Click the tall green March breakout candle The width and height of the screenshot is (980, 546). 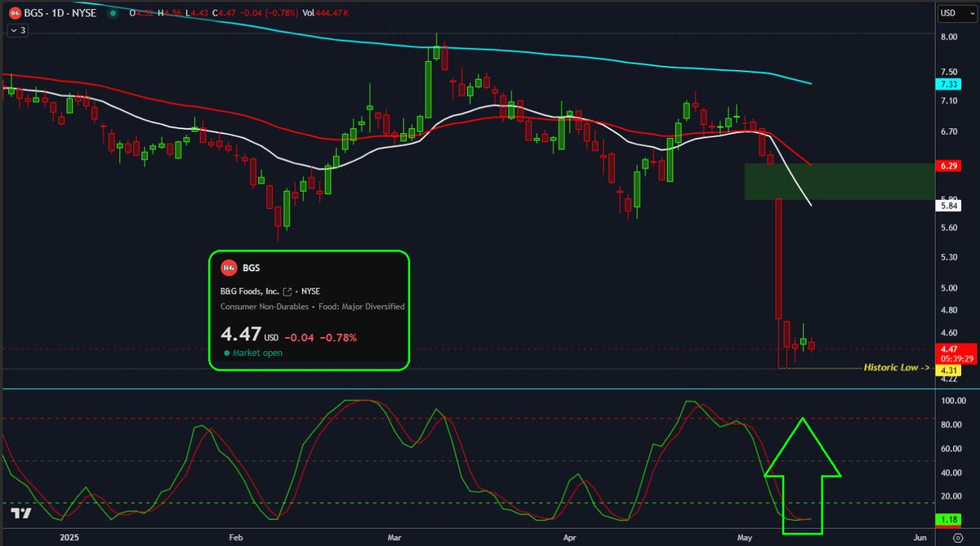428,89
